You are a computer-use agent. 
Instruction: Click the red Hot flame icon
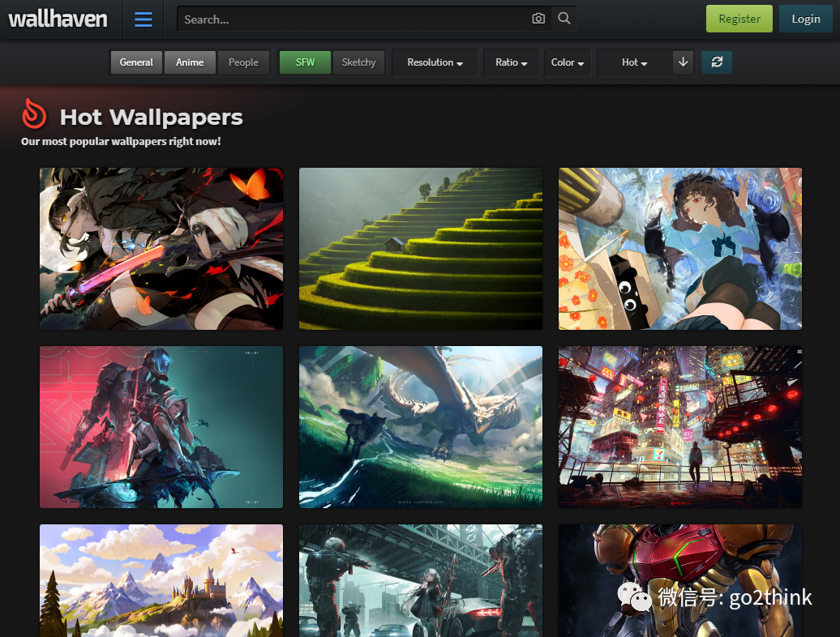click(34, 113)
